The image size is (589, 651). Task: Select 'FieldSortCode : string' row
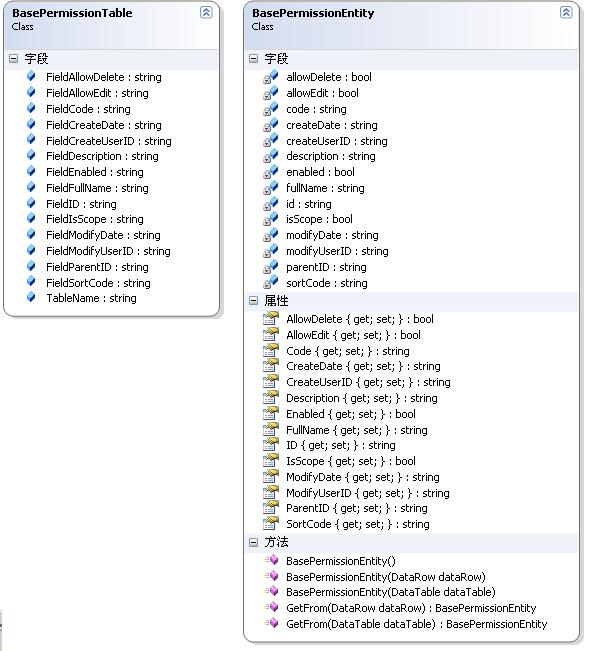tap(98, 283)
